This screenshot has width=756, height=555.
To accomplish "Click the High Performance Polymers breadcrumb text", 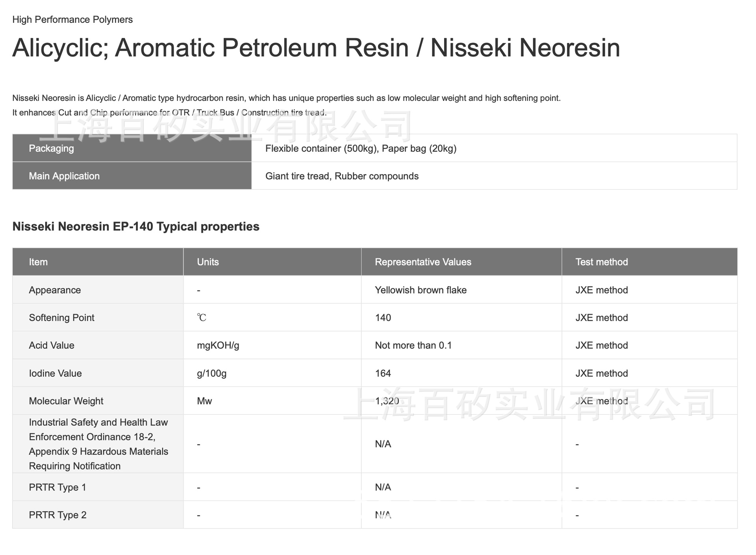I will pyautogui.click(x=72, y=20).
